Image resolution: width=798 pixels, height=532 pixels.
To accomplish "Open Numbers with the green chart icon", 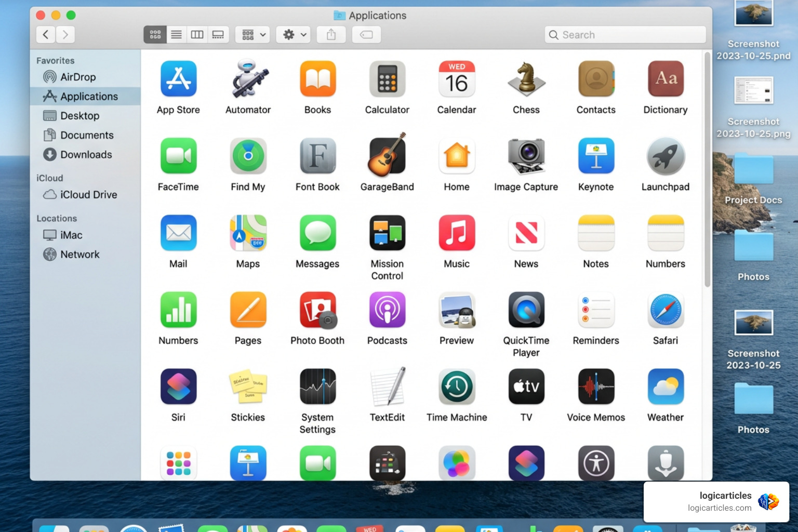I will 178,310.
